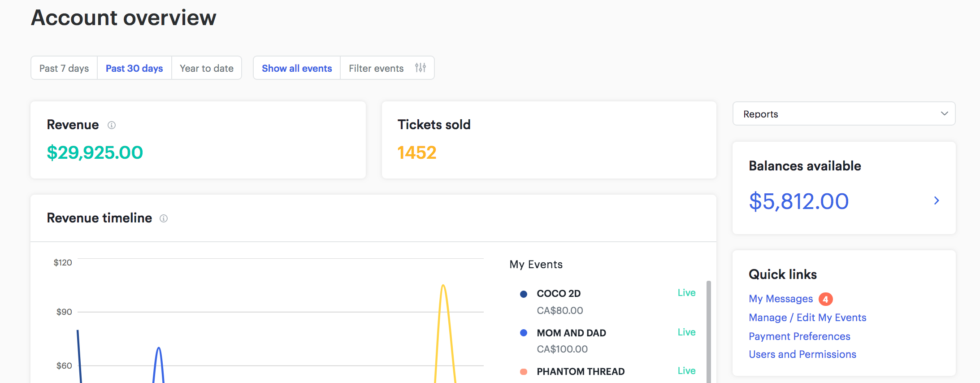Open Users and Permissions link
980x383 pixels.
(802, 354)
